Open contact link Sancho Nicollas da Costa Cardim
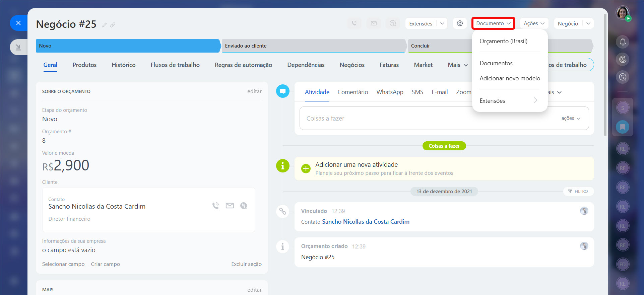 tap(366, 222)
